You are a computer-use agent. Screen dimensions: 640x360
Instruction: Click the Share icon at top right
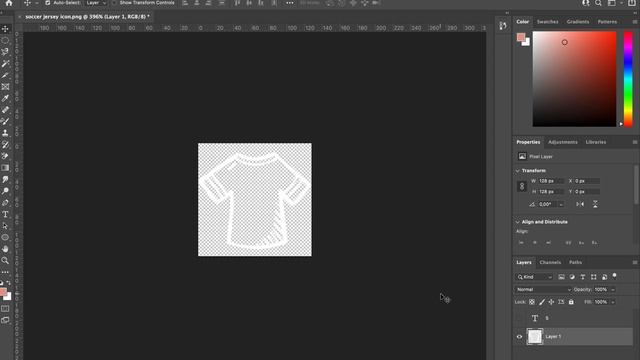coord(631,3)
